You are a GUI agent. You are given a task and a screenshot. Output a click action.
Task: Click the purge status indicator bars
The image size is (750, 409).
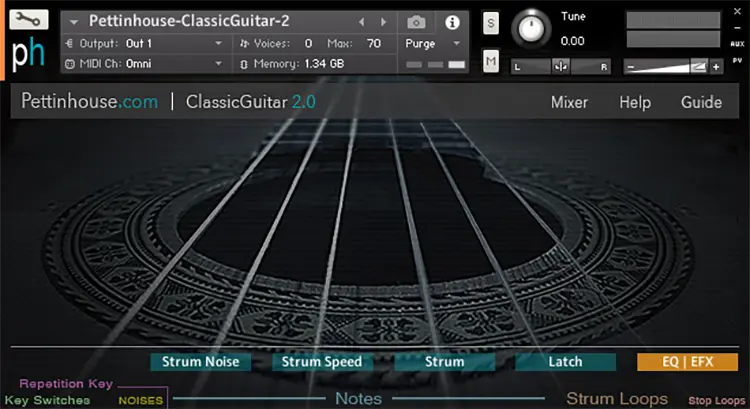[x=435, y=64]
